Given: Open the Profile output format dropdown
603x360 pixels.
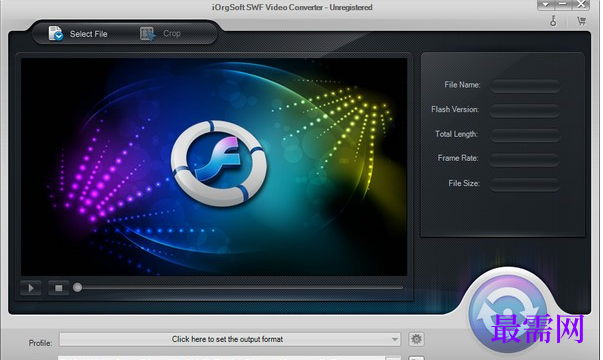Looking at the screenshot, I should pyautogui.click(x=230, y=339).
